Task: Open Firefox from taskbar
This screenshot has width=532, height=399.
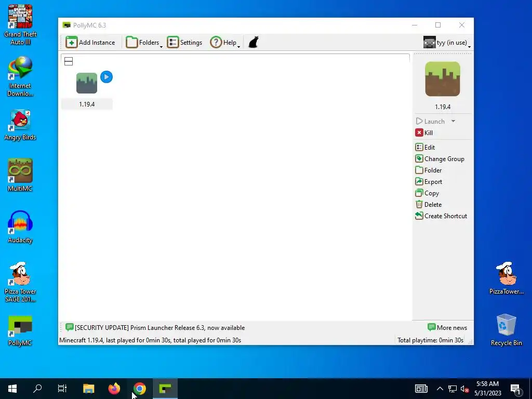Action: [x=114, y=389]
